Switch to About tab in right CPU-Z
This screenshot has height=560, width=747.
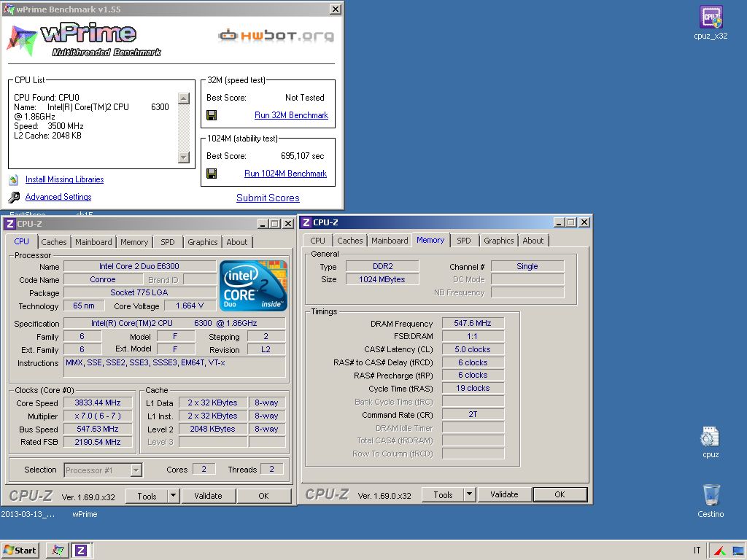pos(533,241)
